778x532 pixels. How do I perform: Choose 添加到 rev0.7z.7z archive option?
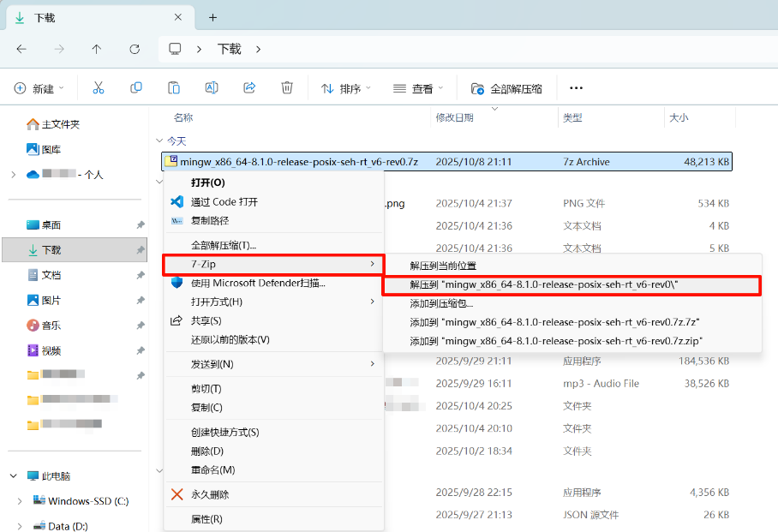click(x=572, y=323)
